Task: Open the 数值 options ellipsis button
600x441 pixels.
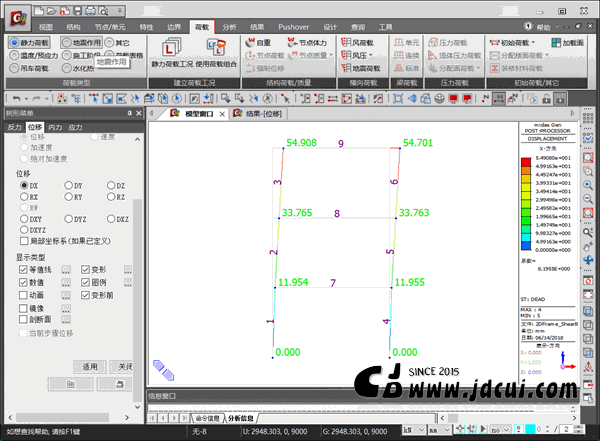Action: [66, 283]
